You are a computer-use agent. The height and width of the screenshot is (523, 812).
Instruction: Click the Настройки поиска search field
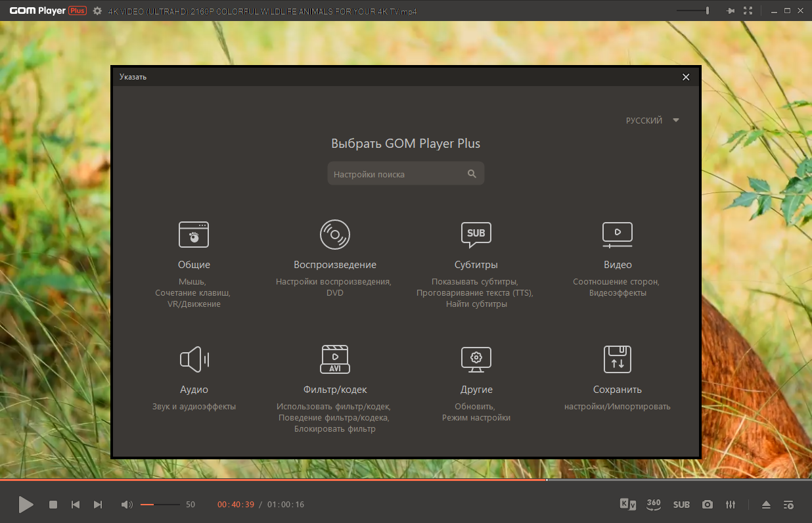406,174
